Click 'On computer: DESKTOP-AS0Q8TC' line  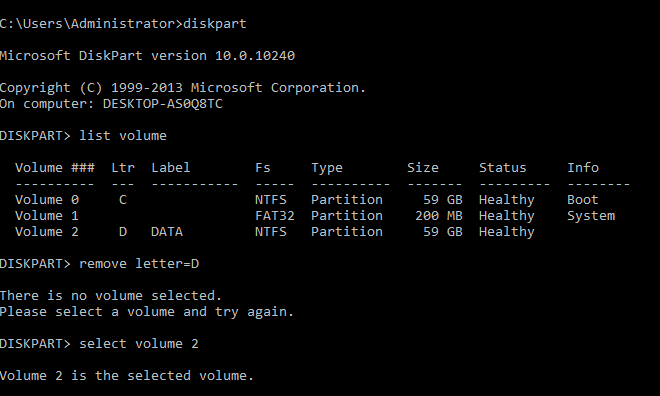coord(111,104)
